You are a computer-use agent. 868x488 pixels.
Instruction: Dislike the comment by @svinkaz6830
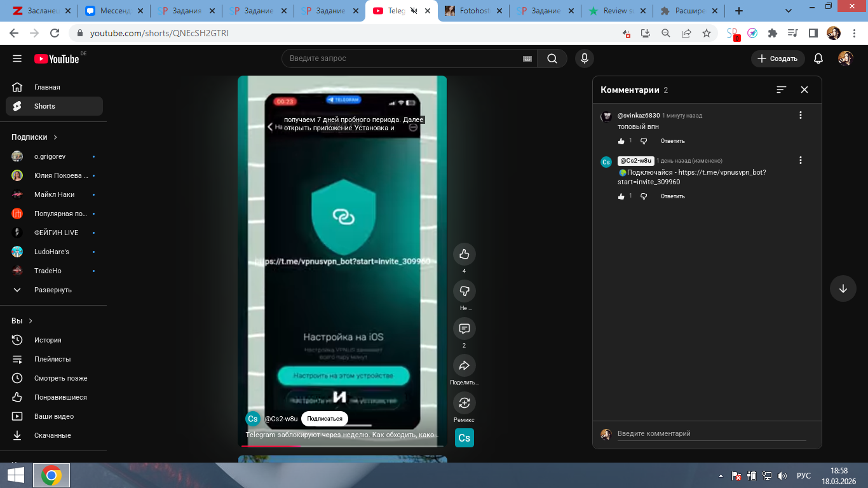coord(644,141)
